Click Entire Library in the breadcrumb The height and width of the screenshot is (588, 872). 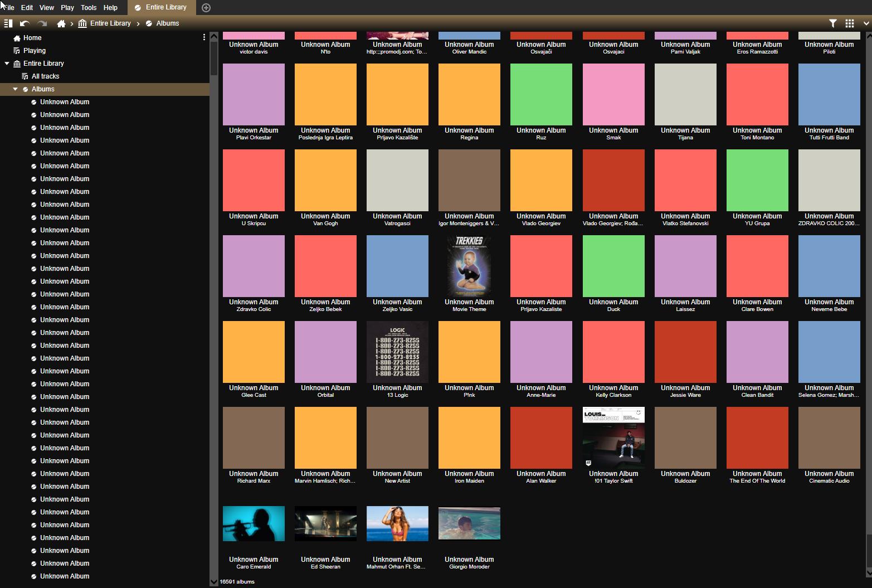[x=110, y=23]
